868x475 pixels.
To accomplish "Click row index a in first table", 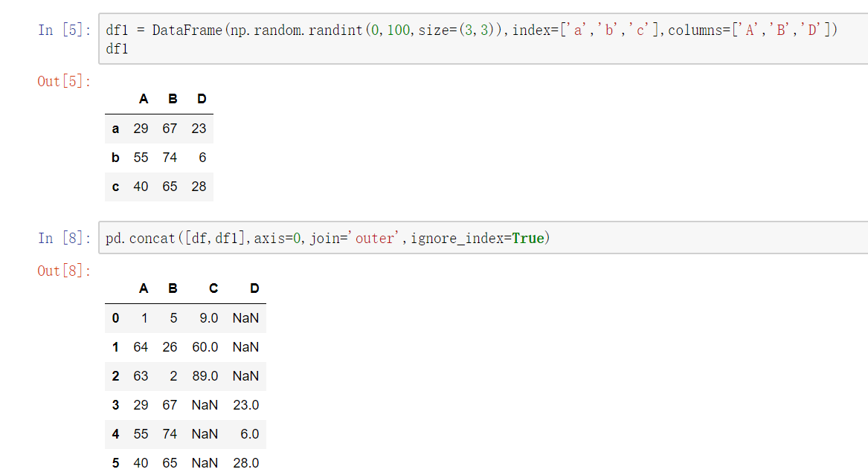I will coord(115,129).
